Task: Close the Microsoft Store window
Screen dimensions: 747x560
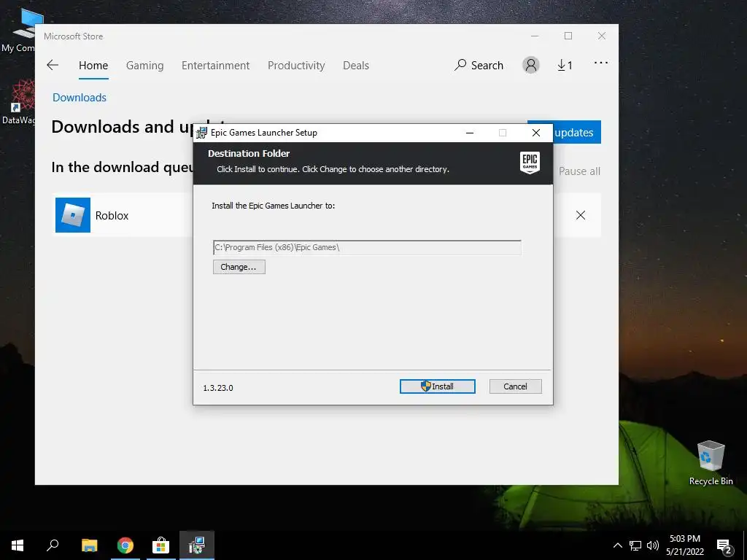Action: [602, 36]
